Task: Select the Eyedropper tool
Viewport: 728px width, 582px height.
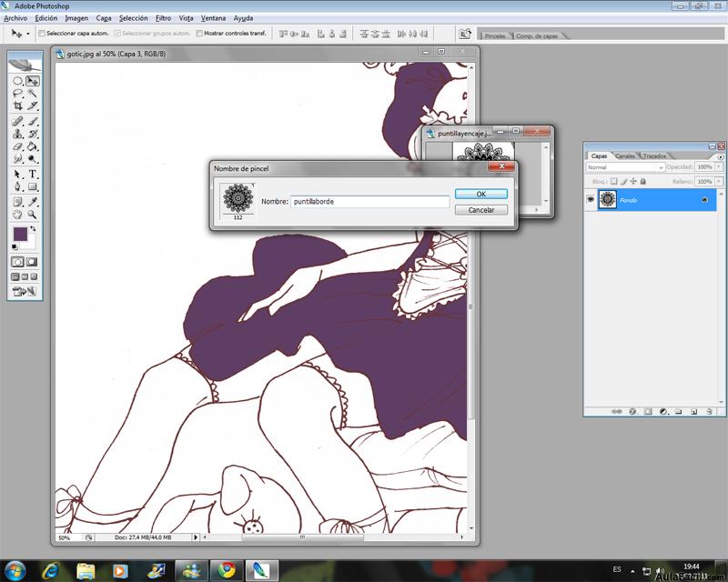Action: tap(33, 202)
